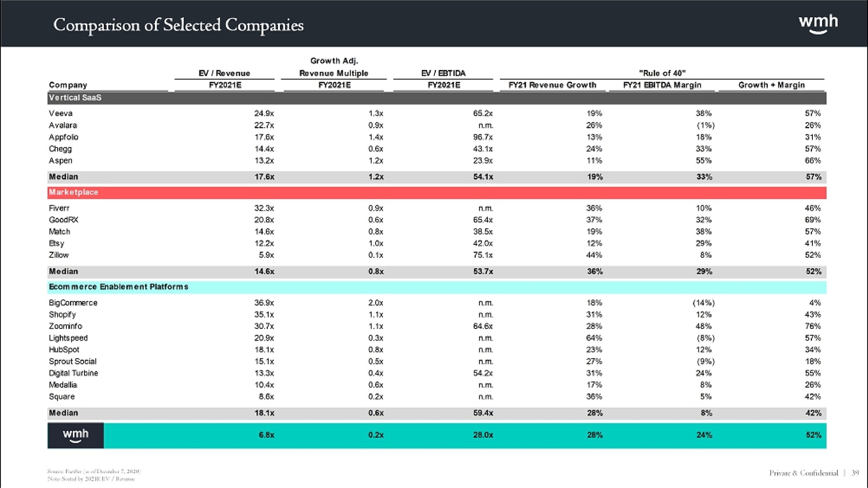The width and height of the screenshot is (868, 488).
Task: Select the Marketplace category header
Action: (x=71, y=194)
